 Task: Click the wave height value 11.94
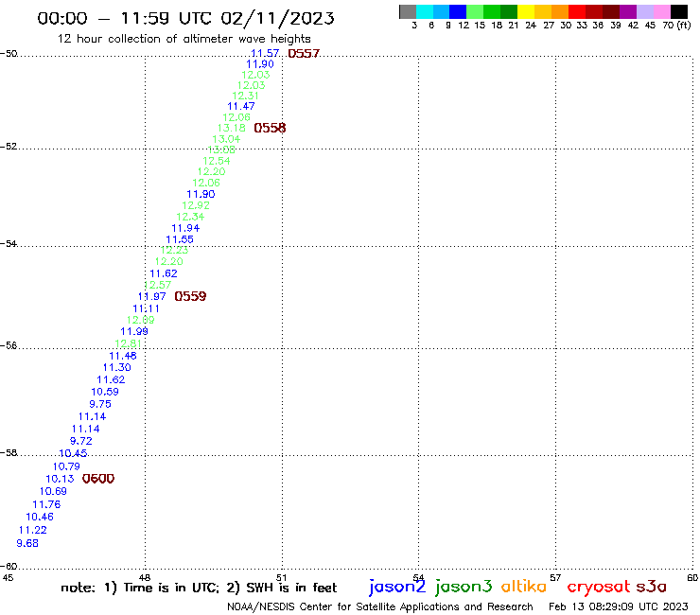[185, 228]
